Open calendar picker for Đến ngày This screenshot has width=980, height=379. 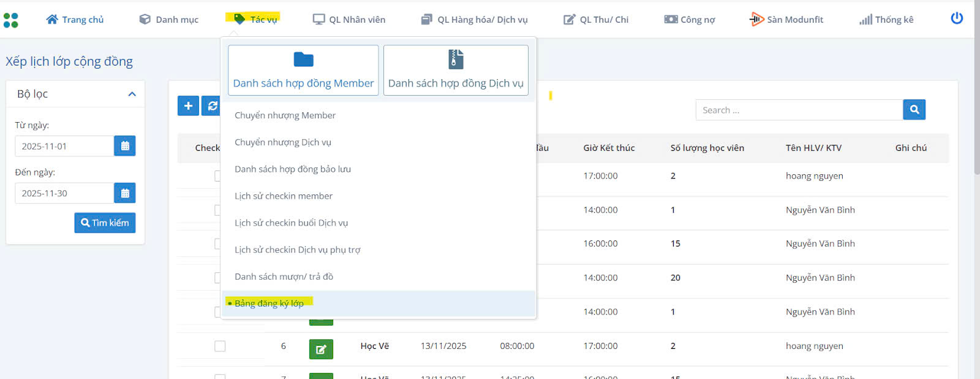point(125,193)
